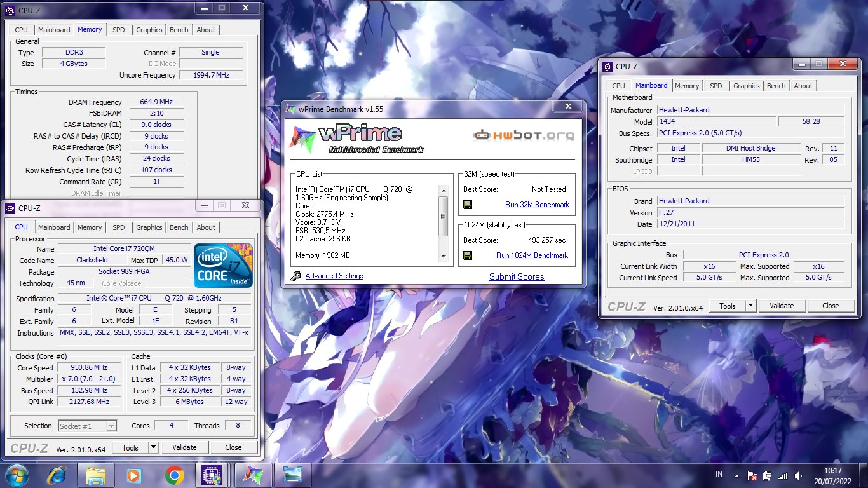This screenshot has height=488, width=868.
Task: Click Tools button in CPU-Z Mainboard window
Action: click(728, 306)
